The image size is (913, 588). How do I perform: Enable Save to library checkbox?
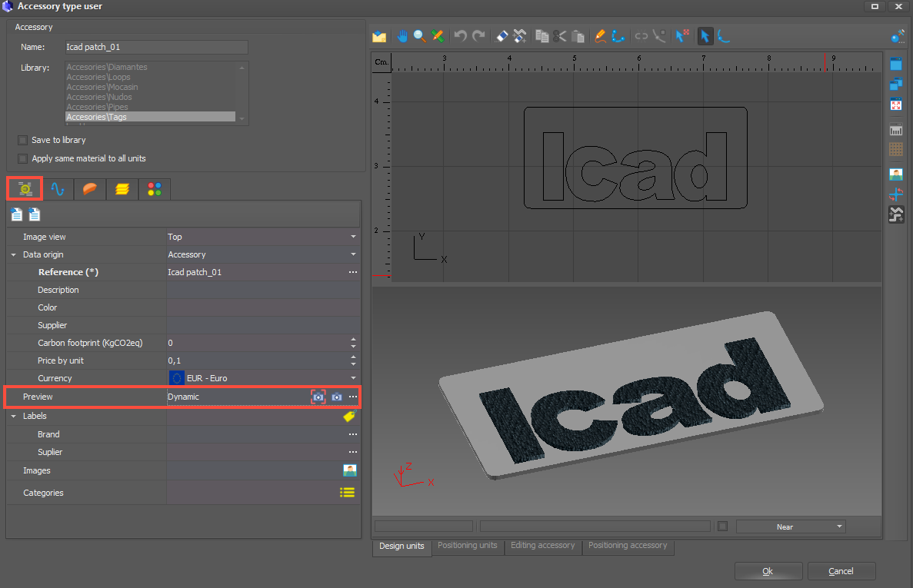[x=23, y=141]
